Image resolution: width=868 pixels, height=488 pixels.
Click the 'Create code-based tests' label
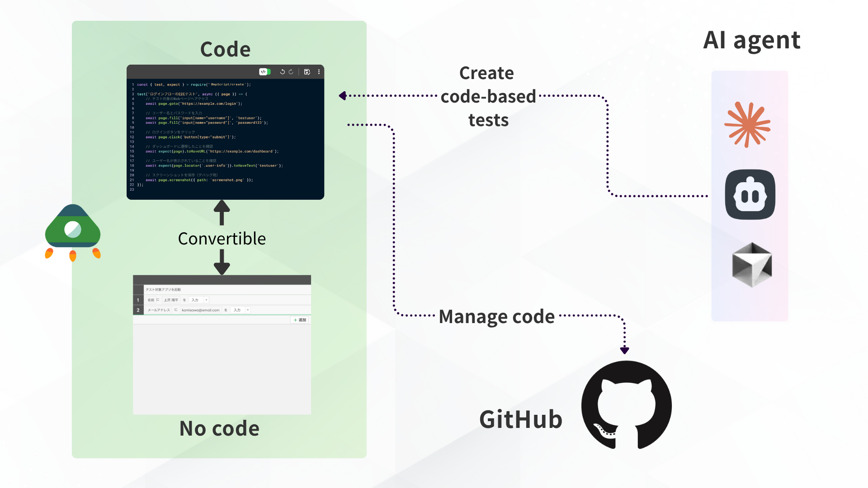(x=488, y=96)
